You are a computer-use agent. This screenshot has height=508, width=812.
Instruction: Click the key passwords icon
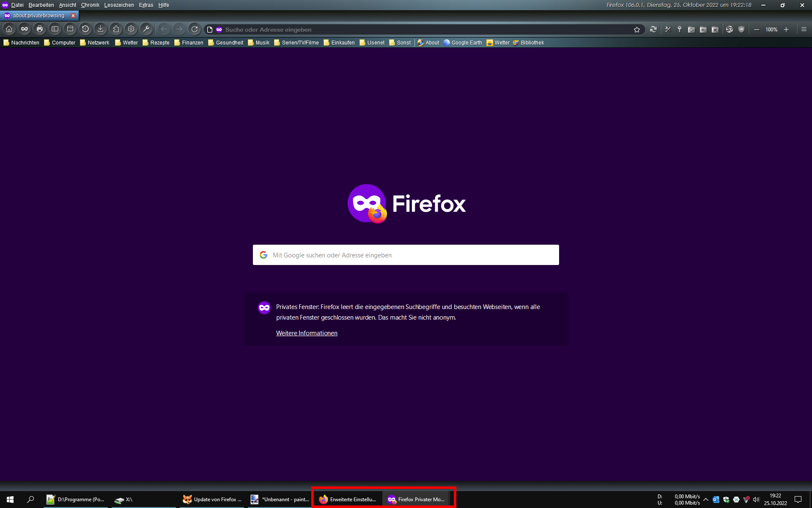(679, 29)
